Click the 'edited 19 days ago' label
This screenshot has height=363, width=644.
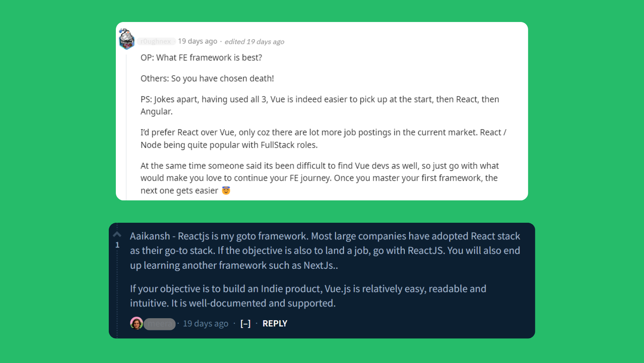[254, 41]
